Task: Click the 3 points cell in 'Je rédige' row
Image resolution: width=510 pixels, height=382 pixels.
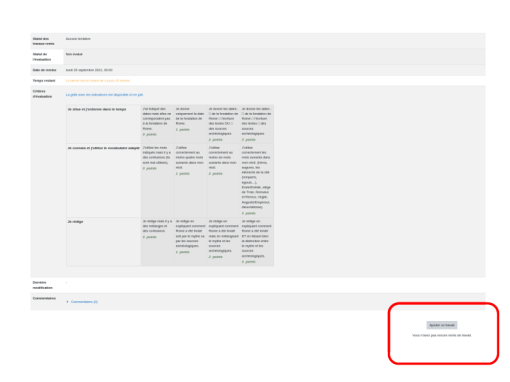Action: tap(257, 242)
